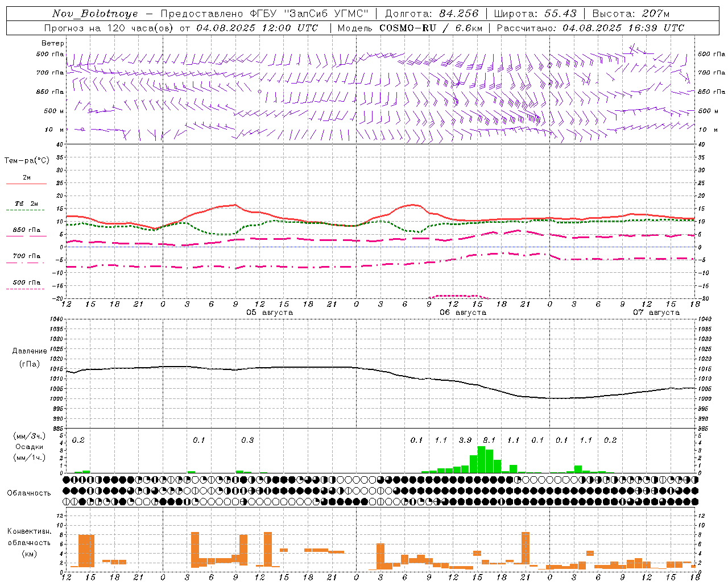Click the 'Предоставлено ФГБУ ЗапСиб УГМС' text
The width and height of the screenshot is (728, 582).
point(265,14)
